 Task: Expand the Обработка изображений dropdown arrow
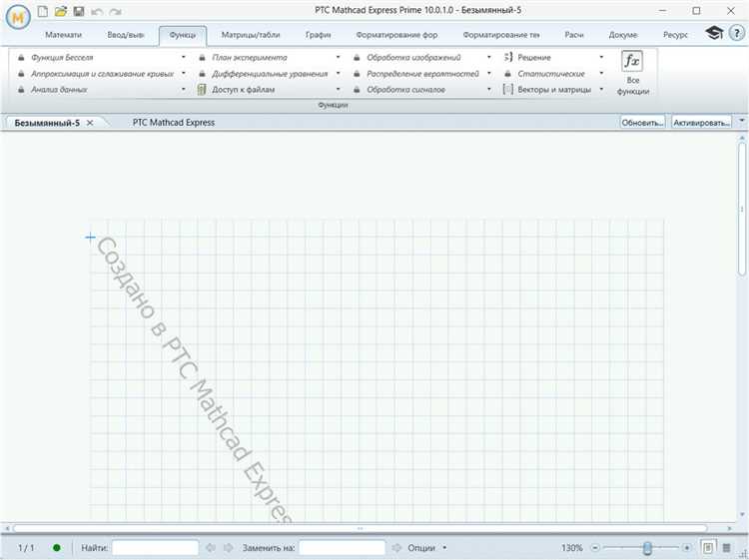[489, 57]
